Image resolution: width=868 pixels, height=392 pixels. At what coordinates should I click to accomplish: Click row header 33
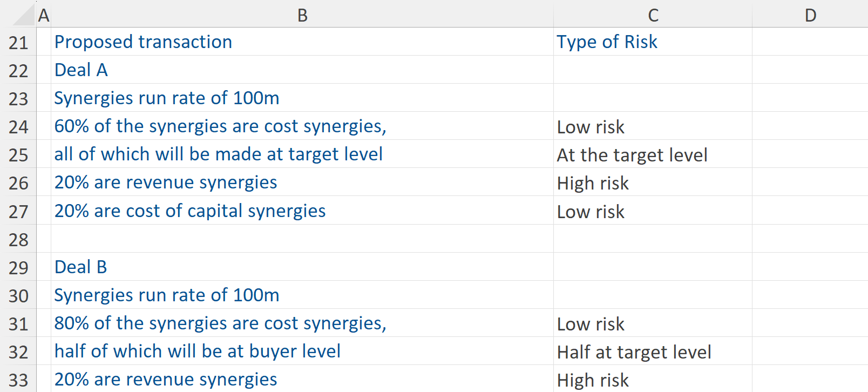click(x=18, y=380)
